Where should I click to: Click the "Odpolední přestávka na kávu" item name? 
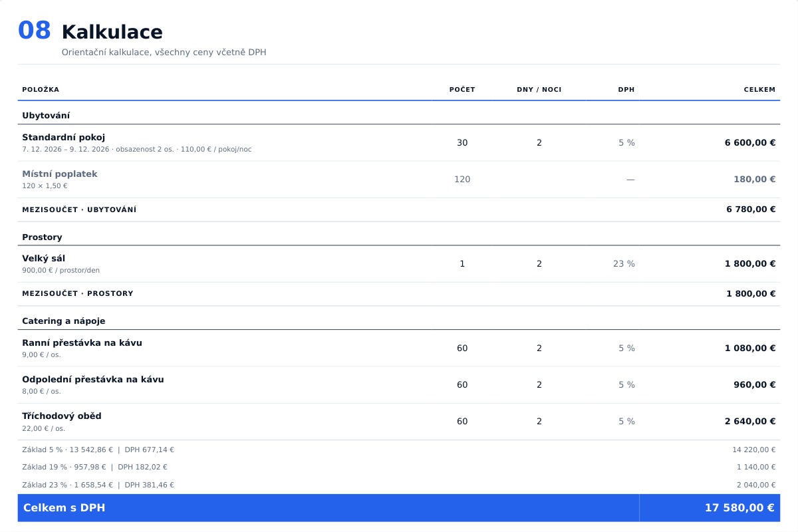pyautogui.click(x=93, y=379)
